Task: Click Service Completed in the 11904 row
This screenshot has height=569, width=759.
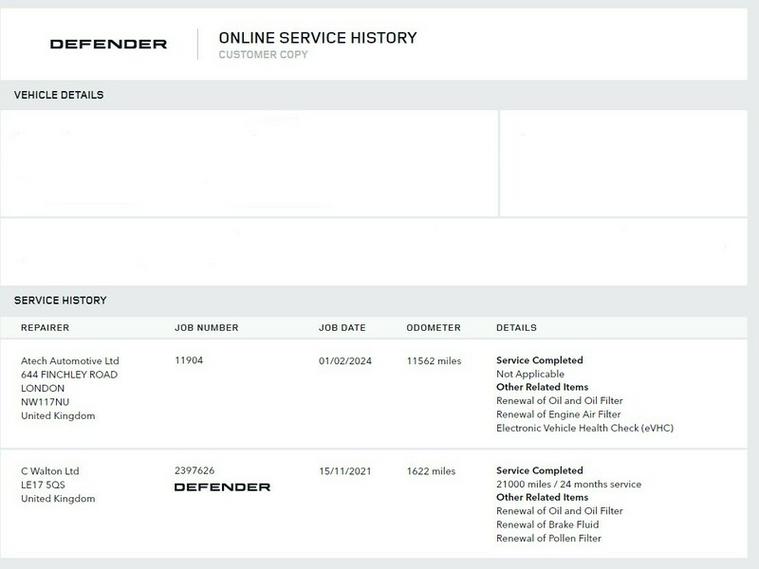Action: click(x=540, y=360)
